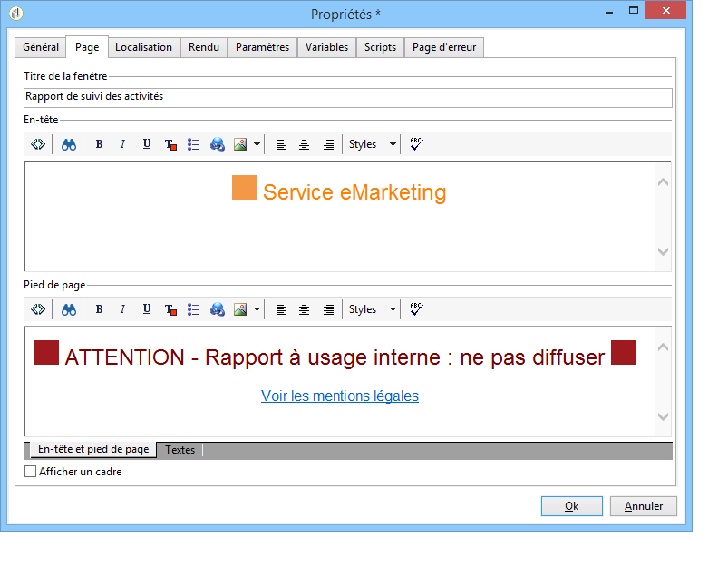This screenshot has height=567, width=728.
Task: Tick the Afficher un cadre checkbox
Action: tap(30, 471)
